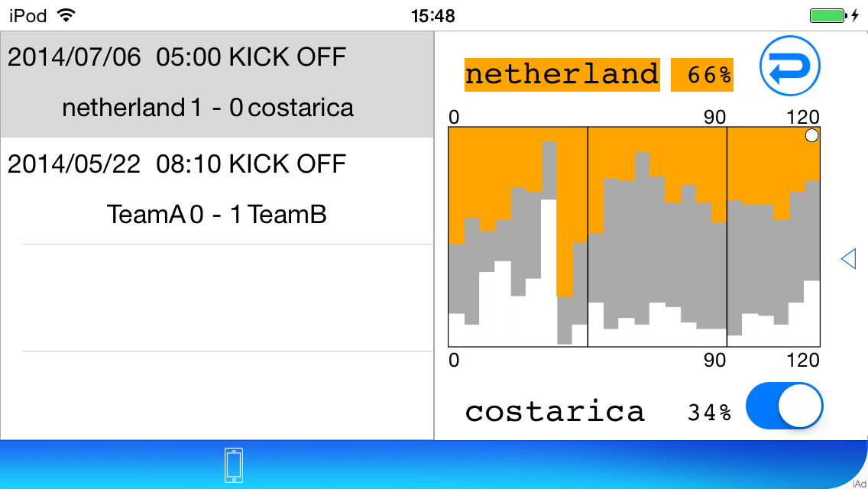The width and height of the screenshot is (868, 489).
Task: Tap the iPhone icon in bottom banner
Action: pos(234,465)
